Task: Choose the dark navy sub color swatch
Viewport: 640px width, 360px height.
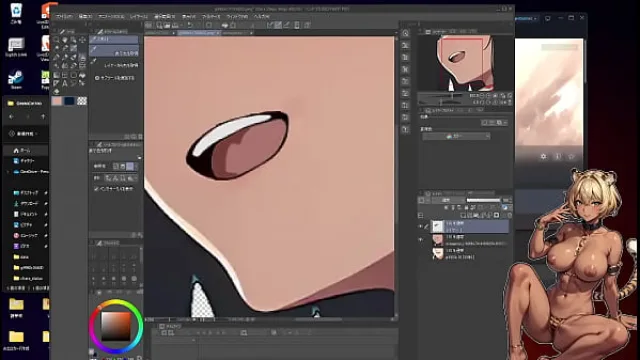Action: tap(69, 101)
